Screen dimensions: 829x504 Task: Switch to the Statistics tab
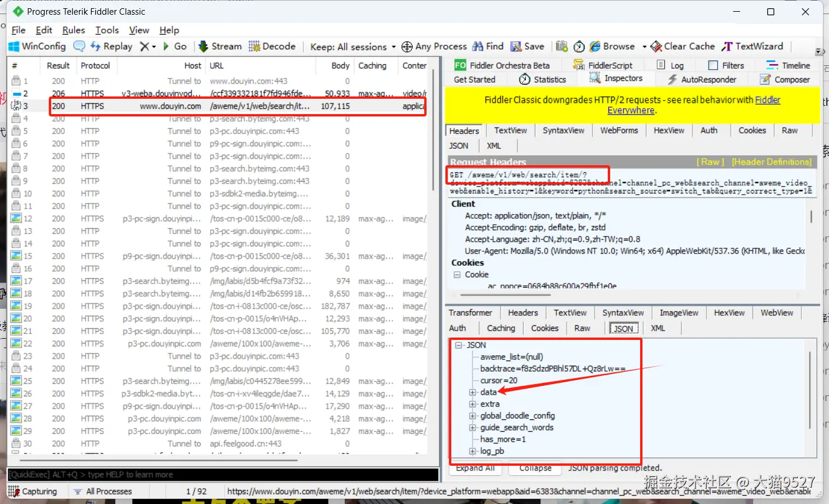[542, 79]
